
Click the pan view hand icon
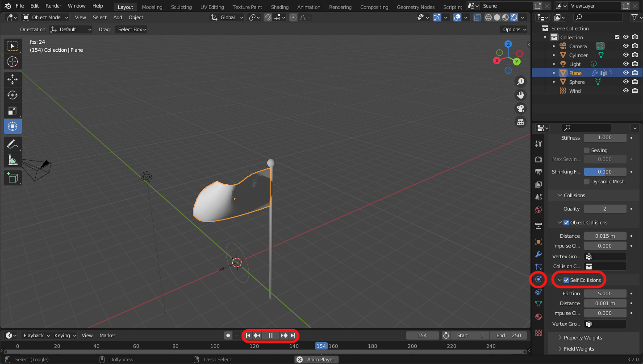coord(520,95)
